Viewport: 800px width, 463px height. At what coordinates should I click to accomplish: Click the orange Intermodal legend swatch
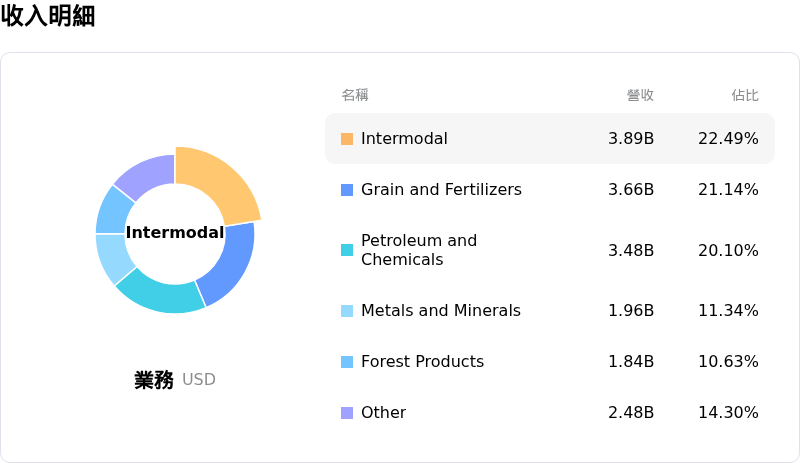click(347, 139)
